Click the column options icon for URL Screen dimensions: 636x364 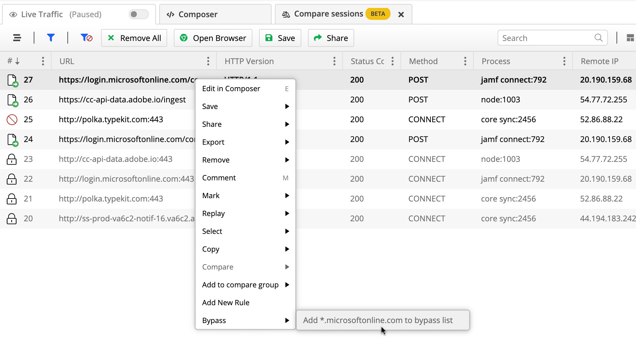pyautogui.click(x=208, y=61)
